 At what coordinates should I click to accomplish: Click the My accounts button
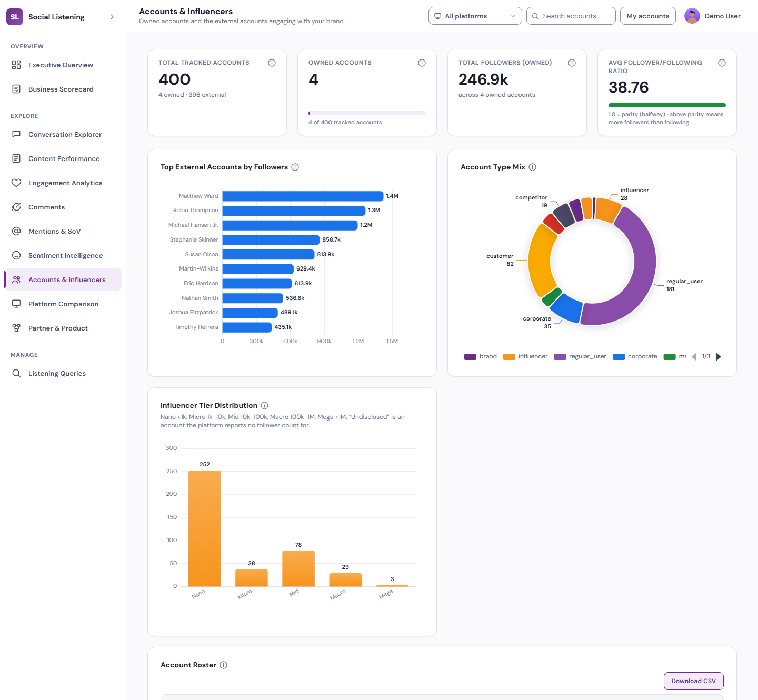tap(647, 16)
